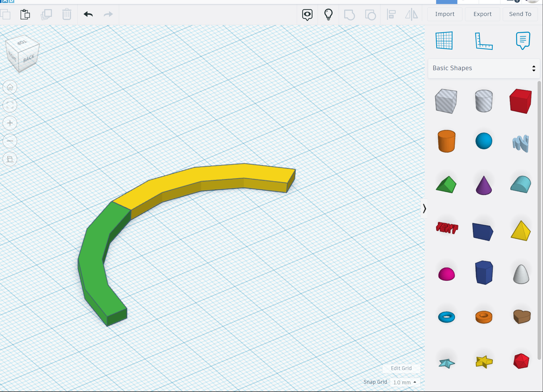Viewport: 543px width, 392px height.
Task: Click the Ungroup shapes icon
Action: click(x=370, y=15)
